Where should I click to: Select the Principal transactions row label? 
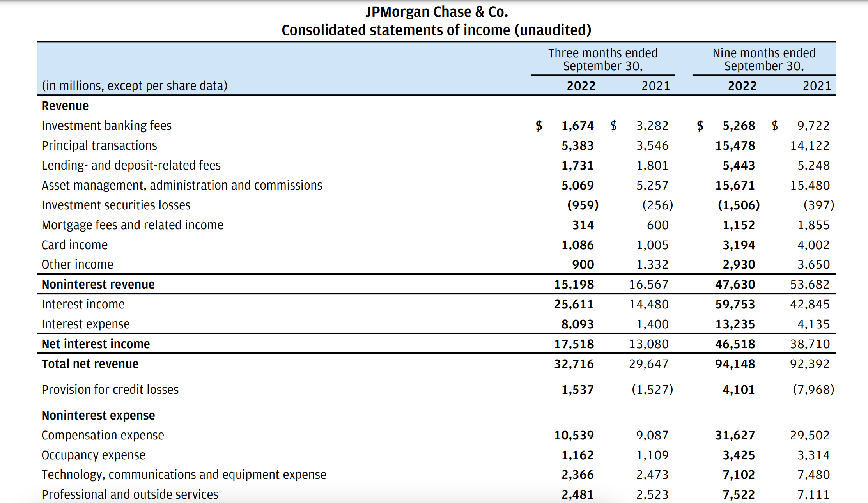99,145
